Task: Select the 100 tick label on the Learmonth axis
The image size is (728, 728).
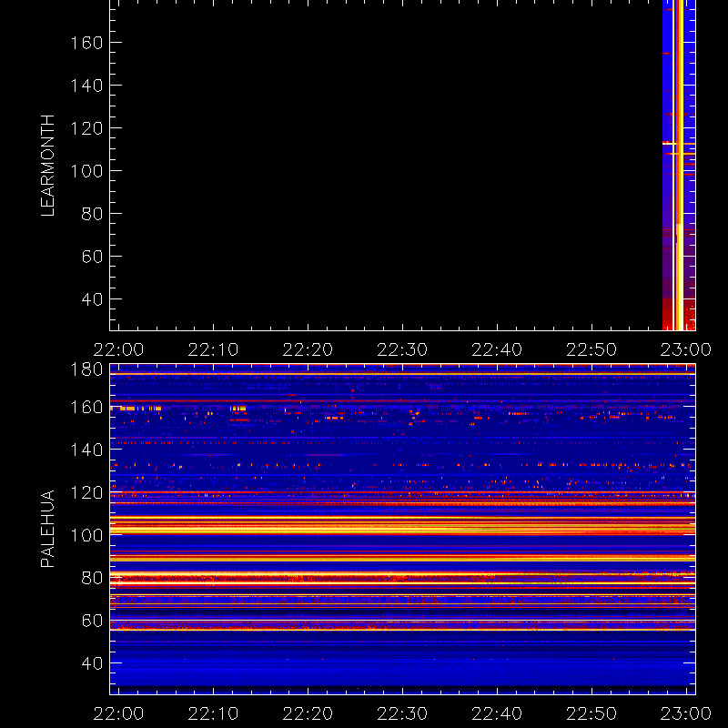Action: (x=86, y=171)
